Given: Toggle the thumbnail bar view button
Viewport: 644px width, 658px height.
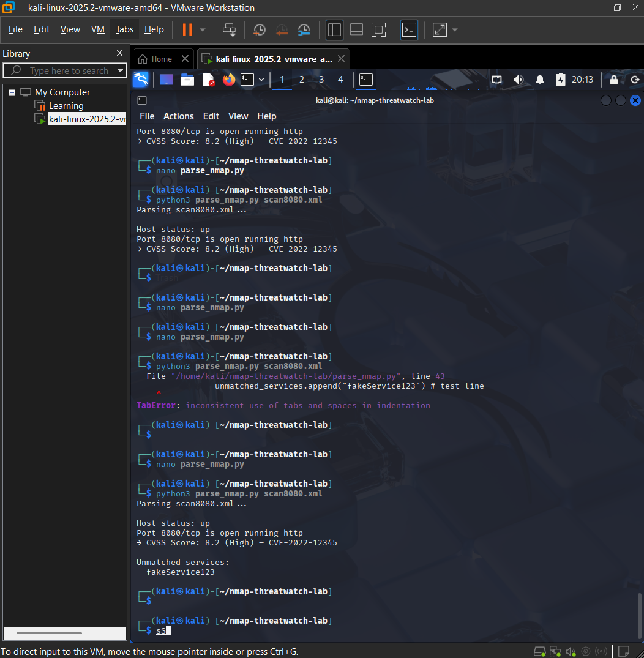Looking at the screenshot, I should (x=356, y=29).
